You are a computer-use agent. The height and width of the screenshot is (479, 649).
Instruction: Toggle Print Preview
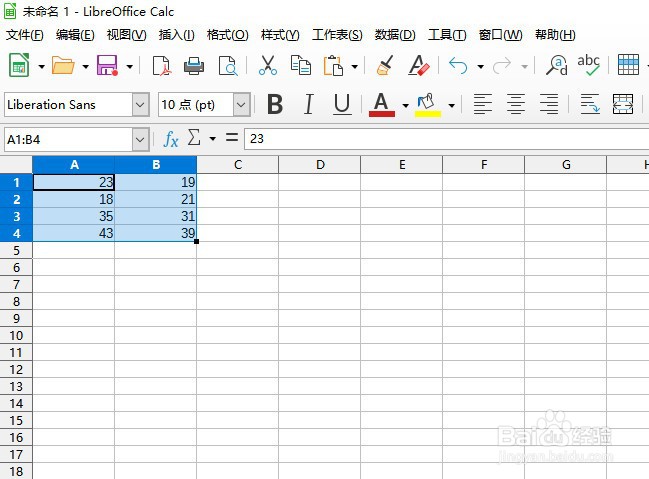coord(228,65)
